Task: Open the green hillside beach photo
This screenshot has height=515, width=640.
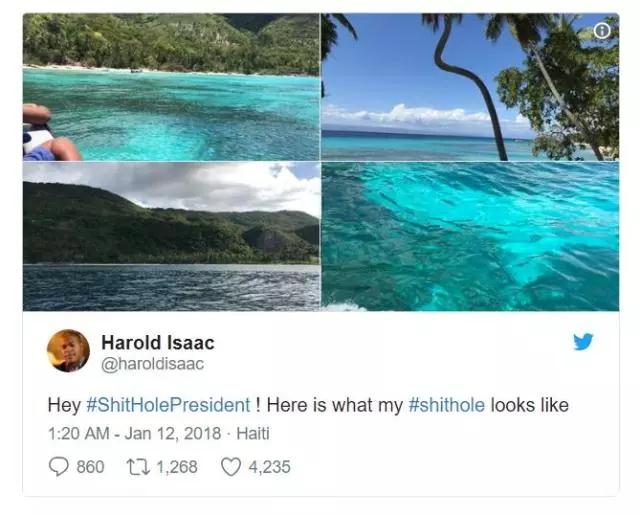Action: click(171, 87)
